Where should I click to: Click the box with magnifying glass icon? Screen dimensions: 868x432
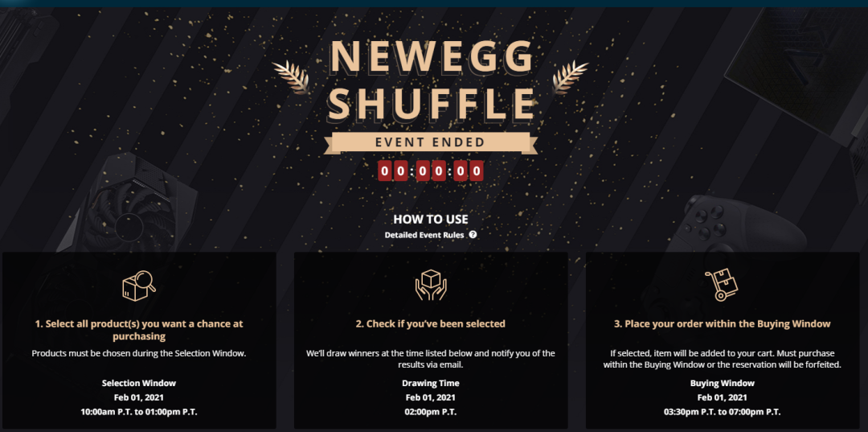[138, 286]
